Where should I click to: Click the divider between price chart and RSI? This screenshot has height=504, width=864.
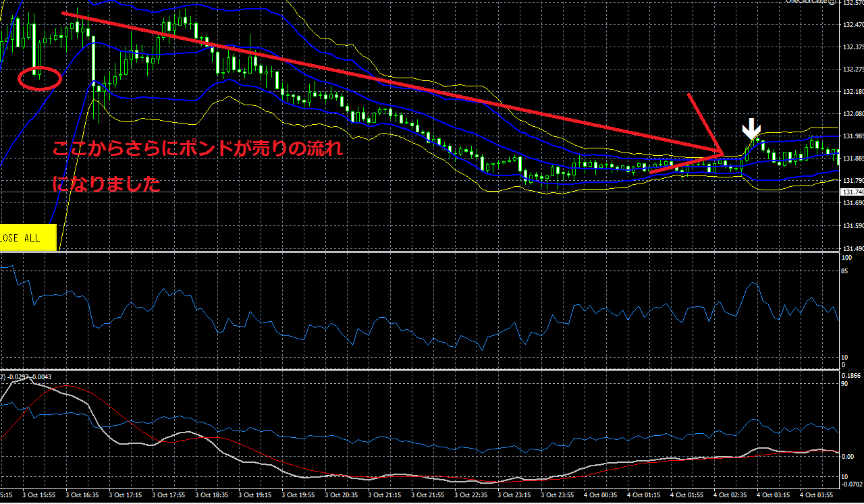pos(418,252)
